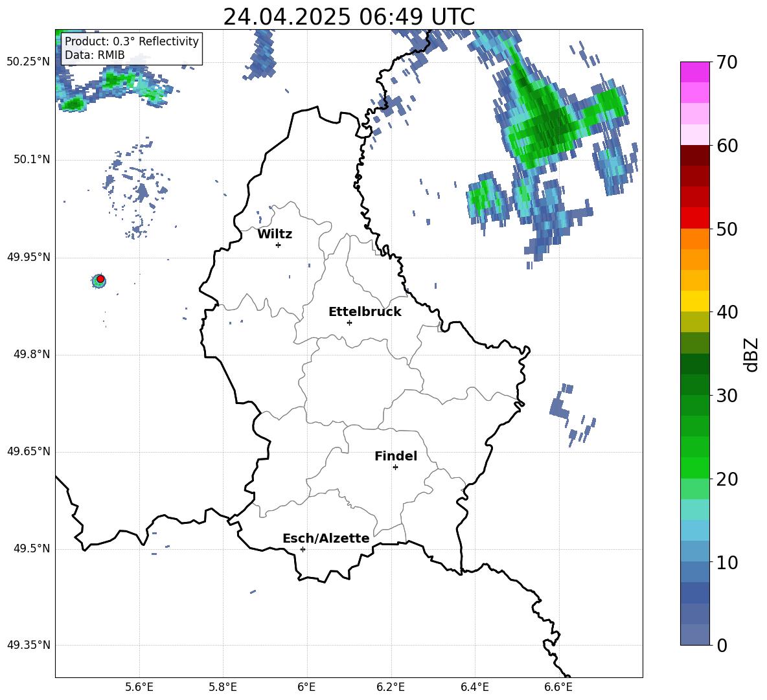Click the 49.5°N latitude label

click(x=32, y=548)
